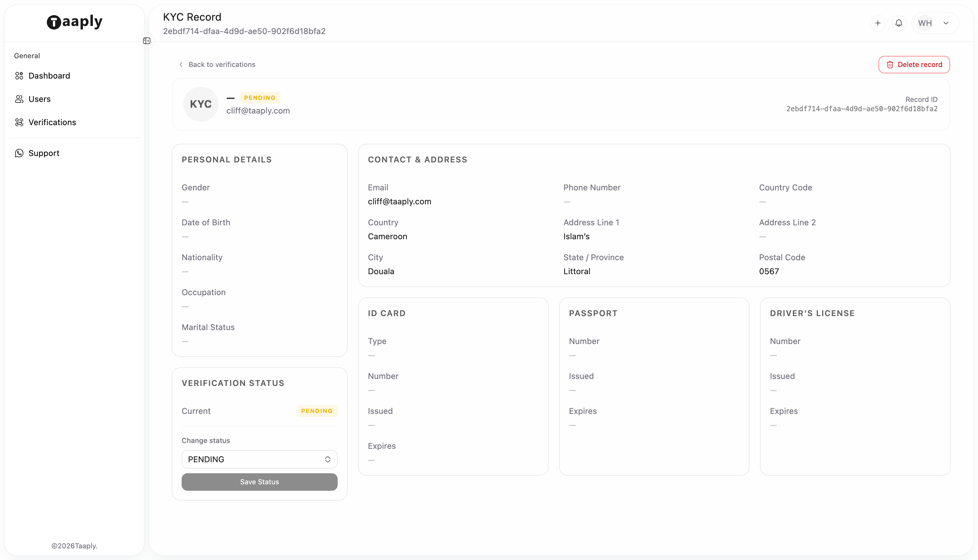Image resolution: width=978 pixels, height=560 pixels.
Task: Click the Support phone icon in sidebar
Action: [19, 153]
